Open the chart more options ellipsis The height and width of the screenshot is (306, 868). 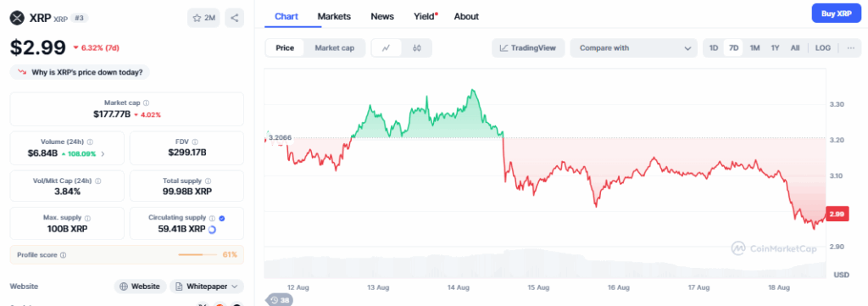851,48
